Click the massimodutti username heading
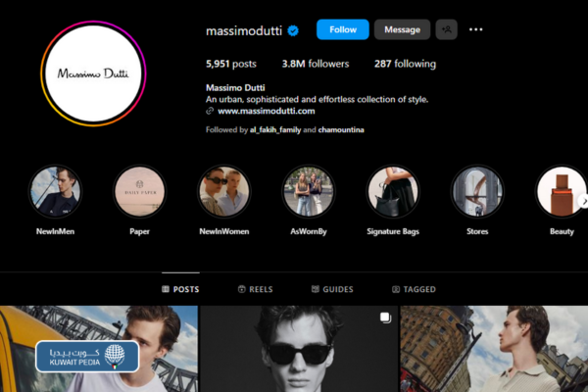 (x=244, y=30)
